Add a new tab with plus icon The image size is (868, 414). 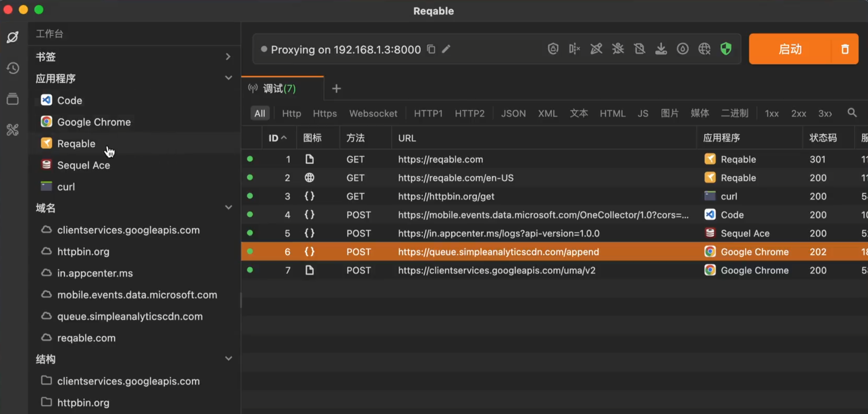pyautogui.click(x=336, y=89)
